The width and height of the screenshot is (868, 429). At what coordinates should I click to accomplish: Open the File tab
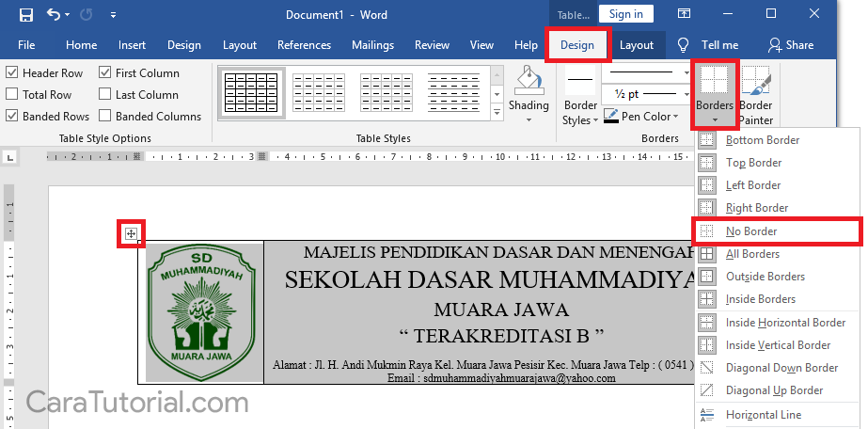tap(26, 45)
